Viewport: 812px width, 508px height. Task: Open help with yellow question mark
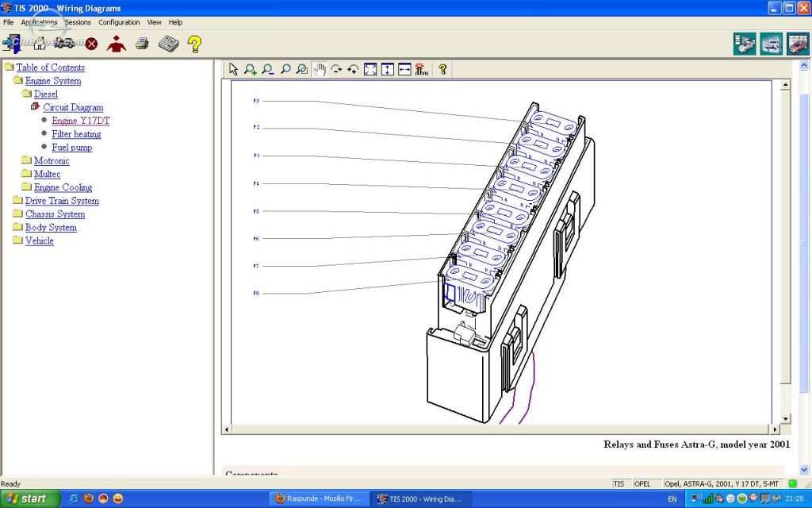(x=194, y=44)
